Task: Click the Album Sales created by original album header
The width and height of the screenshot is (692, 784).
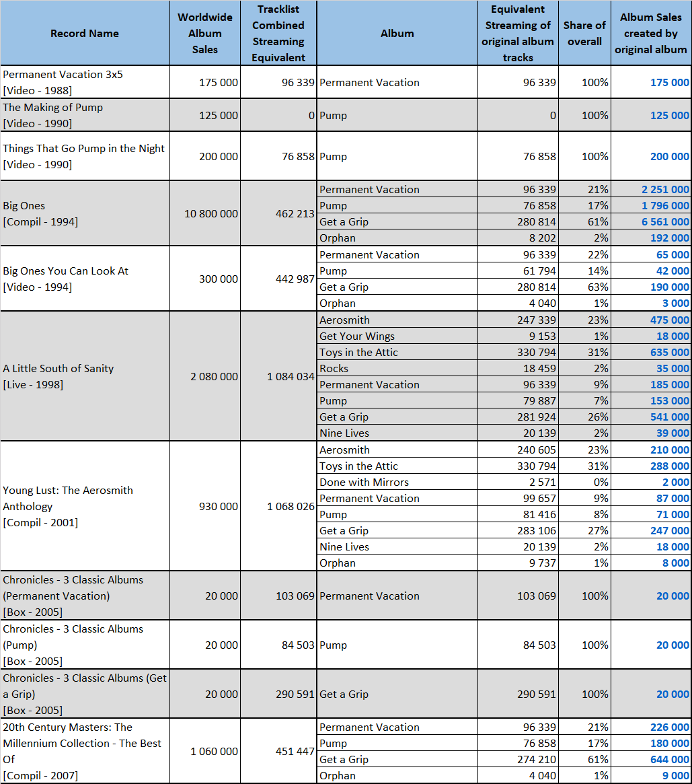Action: click(651, 33)
